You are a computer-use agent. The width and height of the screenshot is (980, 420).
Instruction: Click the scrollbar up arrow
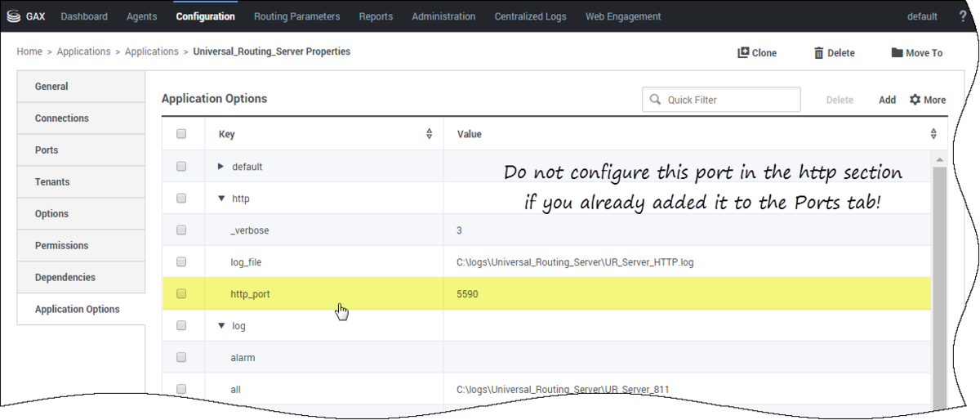[x=939, y=159]
